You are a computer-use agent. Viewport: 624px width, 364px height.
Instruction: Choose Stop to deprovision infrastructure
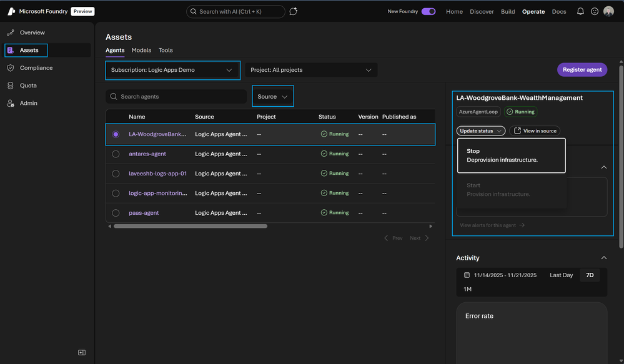(511, 155)
